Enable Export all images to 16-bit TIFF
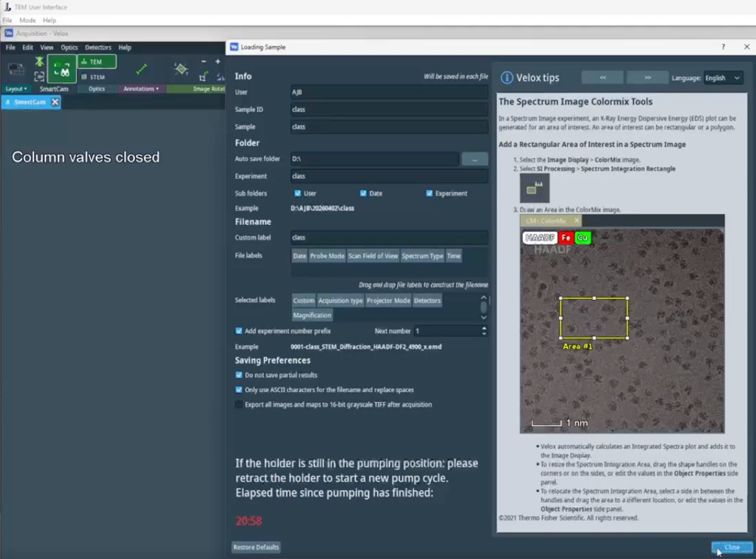This screenshot has height=559, width=756. click(239, 405)
